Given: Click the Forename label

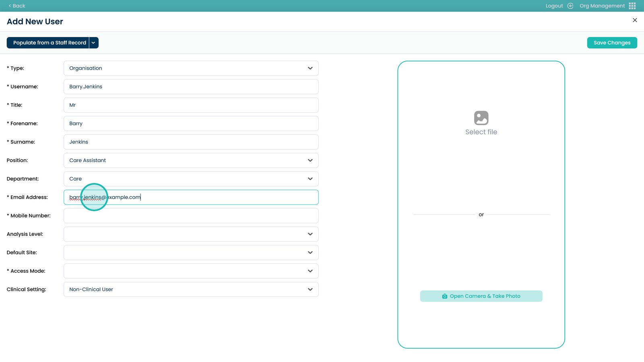Looking at the screenshot, I should click(22, 123).
